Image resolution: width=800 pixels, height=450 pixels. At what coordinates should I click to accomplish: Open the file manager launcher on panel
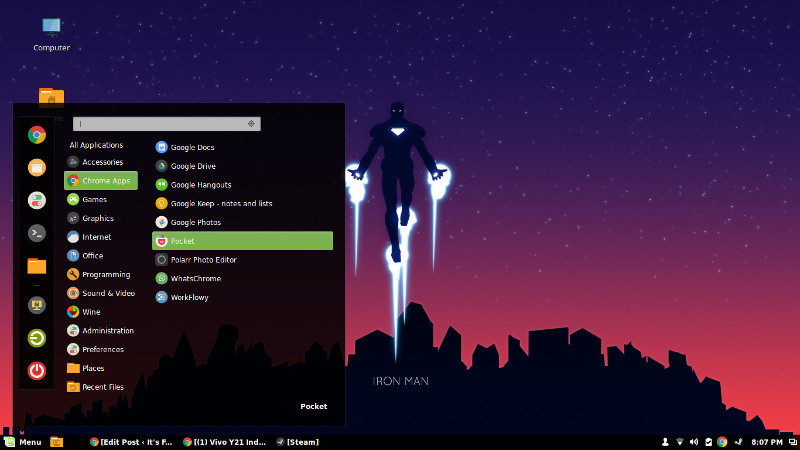[57, 442]
